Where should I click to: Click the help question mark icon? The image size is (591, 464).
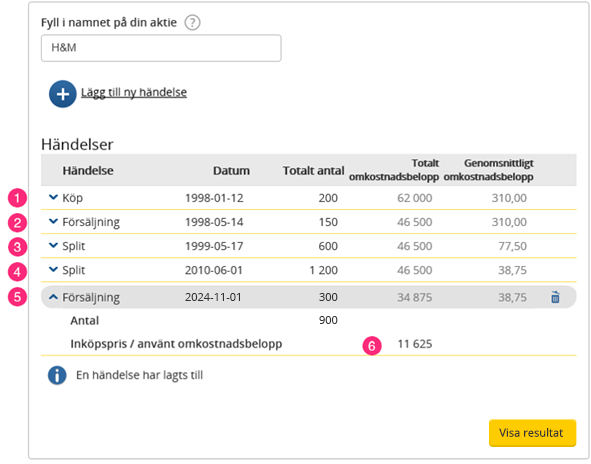[192, 23]
